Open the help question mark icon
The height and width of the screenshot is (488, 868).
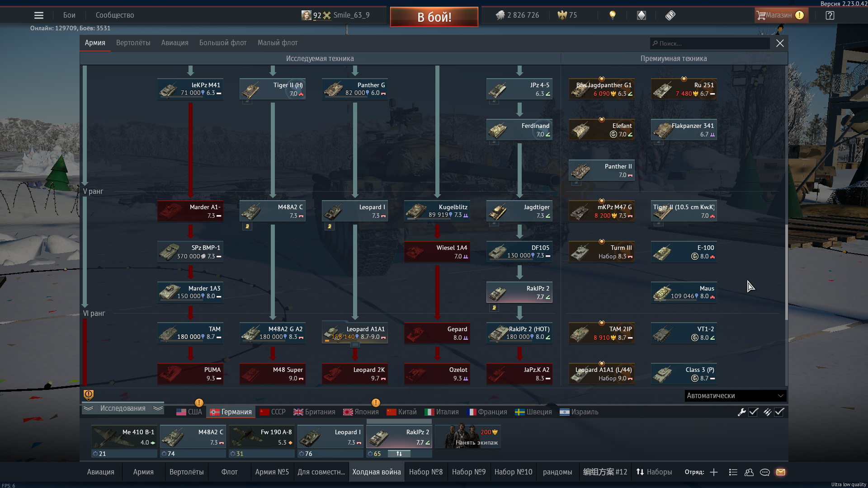[830, 15]
